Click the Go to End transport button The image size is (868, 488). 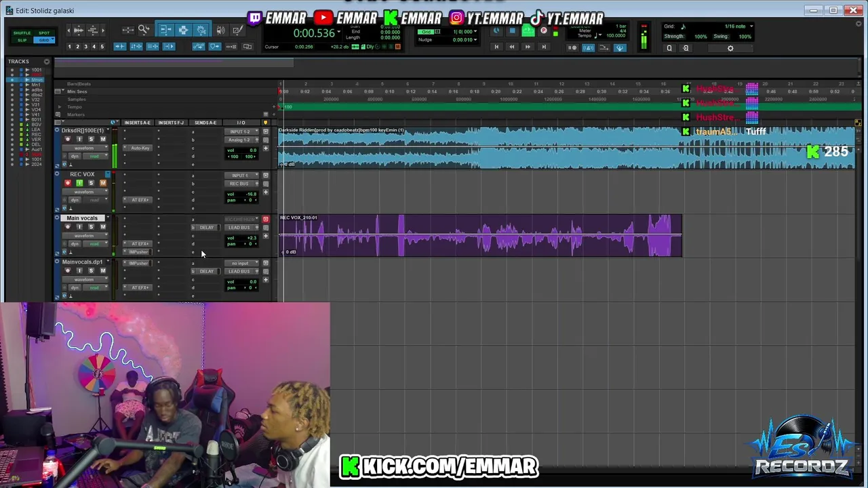coord(544,47)
